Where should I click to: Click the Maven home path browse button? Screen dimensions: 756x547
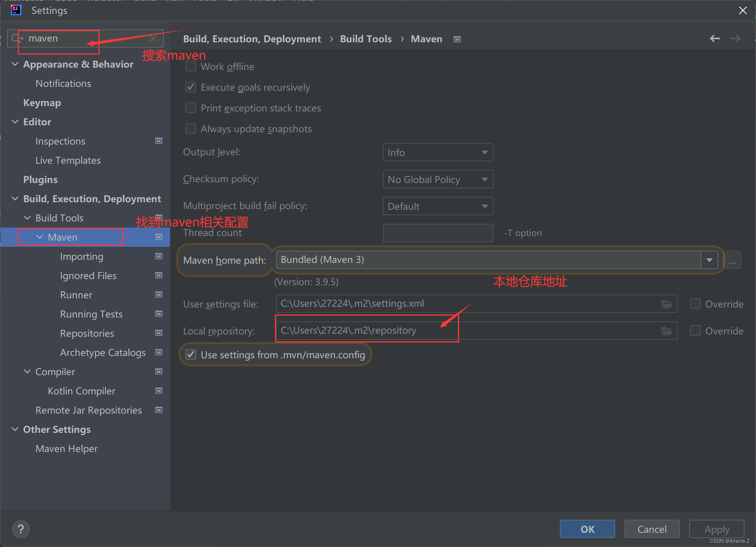pos(733,260)
